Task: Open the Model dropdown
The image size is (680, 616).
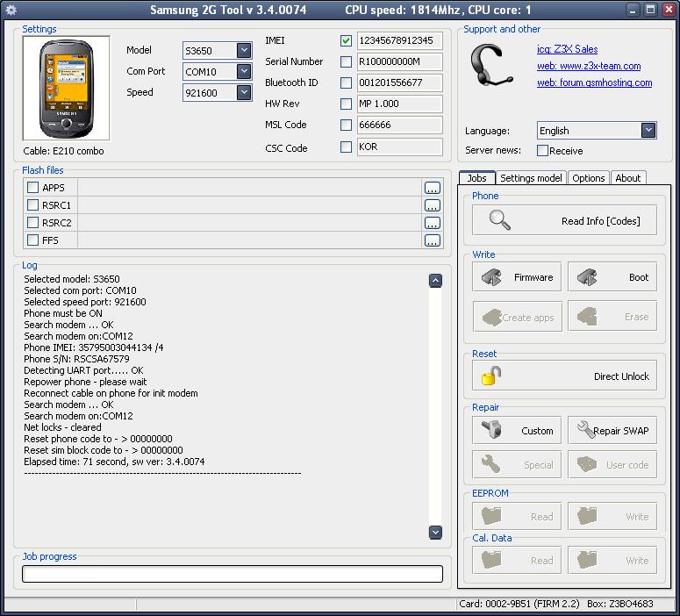Action: pyautogui.click(x=244, y=50)
